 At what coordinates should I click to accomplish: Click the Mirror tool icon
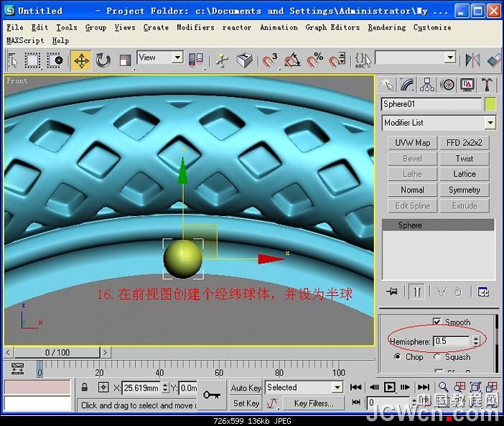(x=473, y=60)
